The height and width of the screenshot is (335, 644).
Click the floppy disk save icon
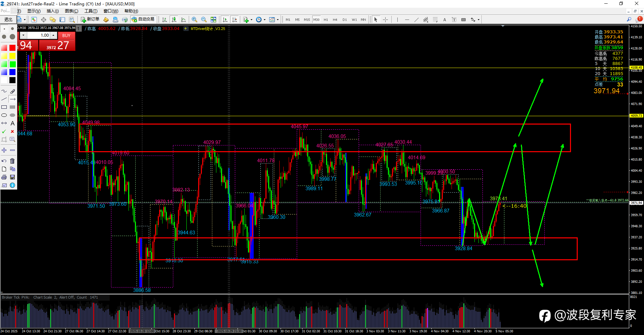coord(12,177)
